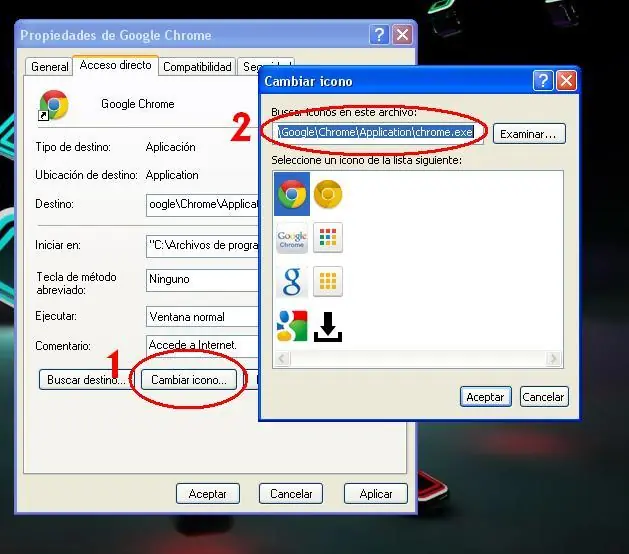Choose the multicolor apps grid icon
The height and width of the screenshot is (554, 629).
[328, 237]
